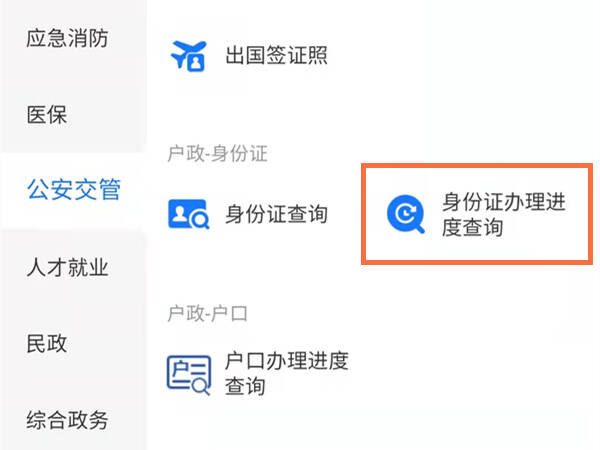Select 综合政务 category in sidebar

(x=67, y=420)
